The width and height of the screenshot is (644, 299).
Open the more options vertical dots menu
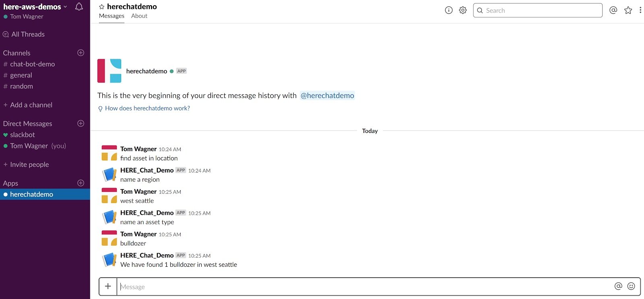pyautogui.click(x=640, y=10)
